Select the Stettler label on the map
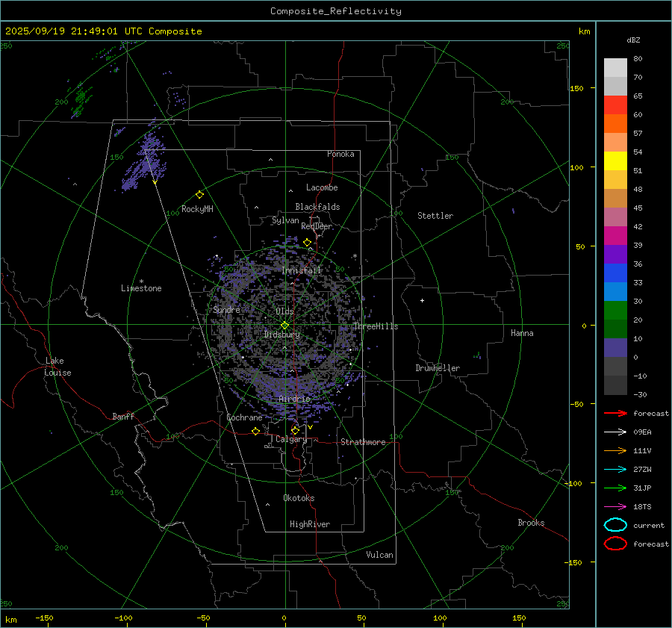 click(x=435, y=216)
